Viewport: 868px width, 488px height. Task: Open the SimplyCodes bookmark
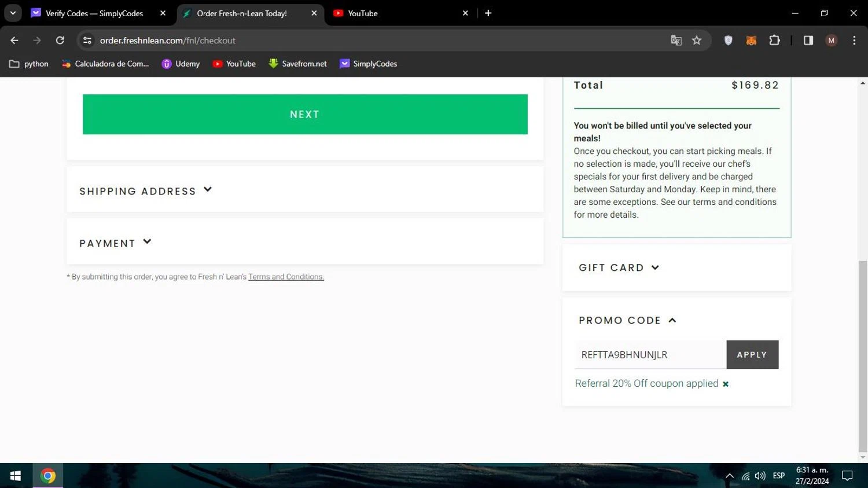369,64
